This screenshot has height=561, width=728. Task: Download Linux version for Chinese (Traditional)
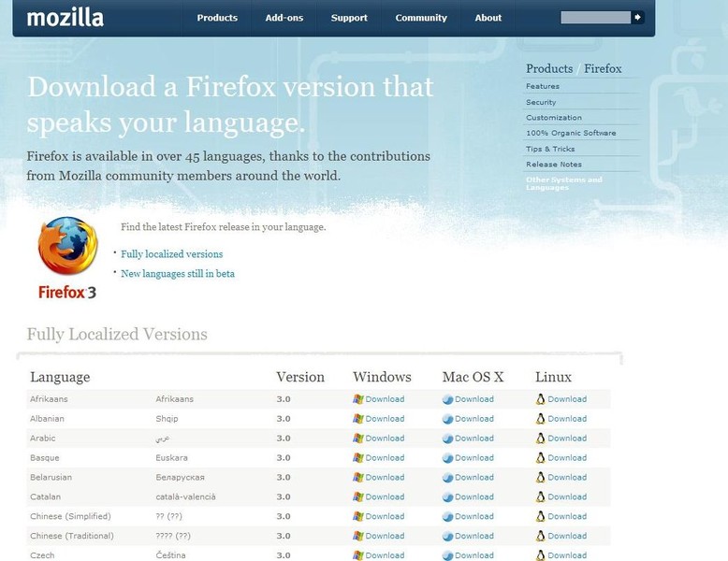[567, 536]
